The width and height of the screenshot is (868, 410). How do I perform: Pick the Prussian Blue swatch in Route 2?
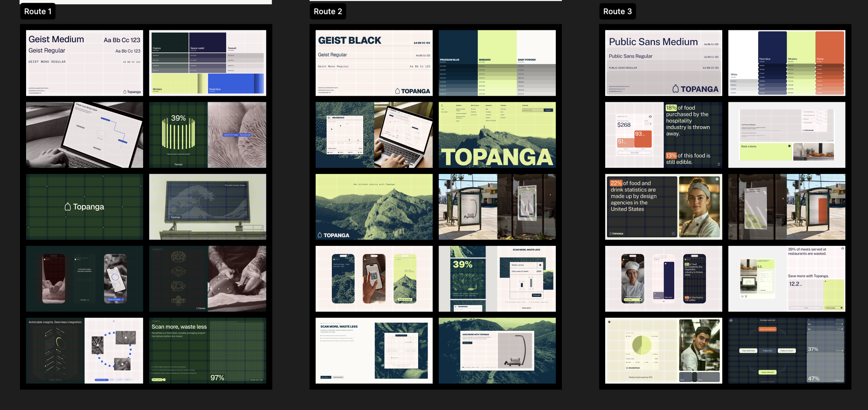tap(458, 46)
